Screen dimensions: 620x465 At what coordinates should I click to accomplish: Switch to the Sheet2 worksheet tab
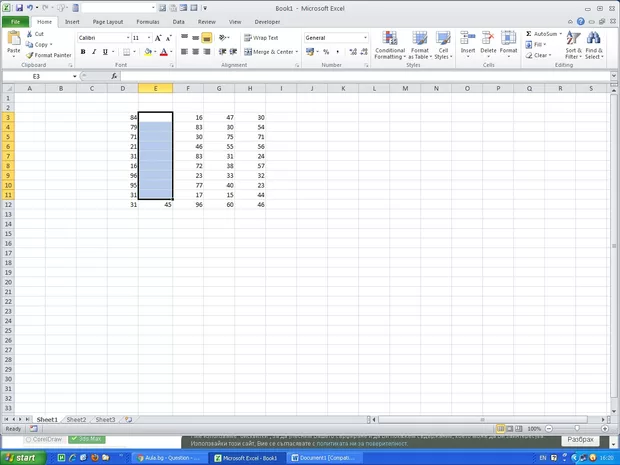(x=76, y=420)
